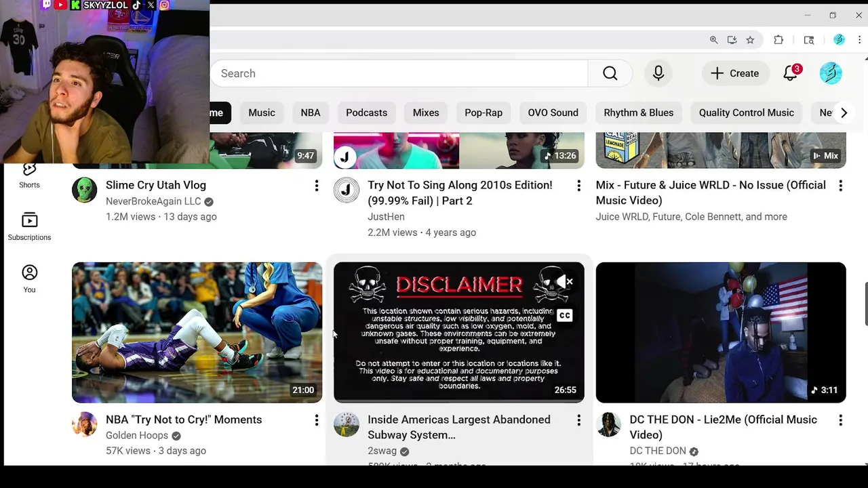Bookmark this page with the star icon
868x488 pixels.
(750, 40)
